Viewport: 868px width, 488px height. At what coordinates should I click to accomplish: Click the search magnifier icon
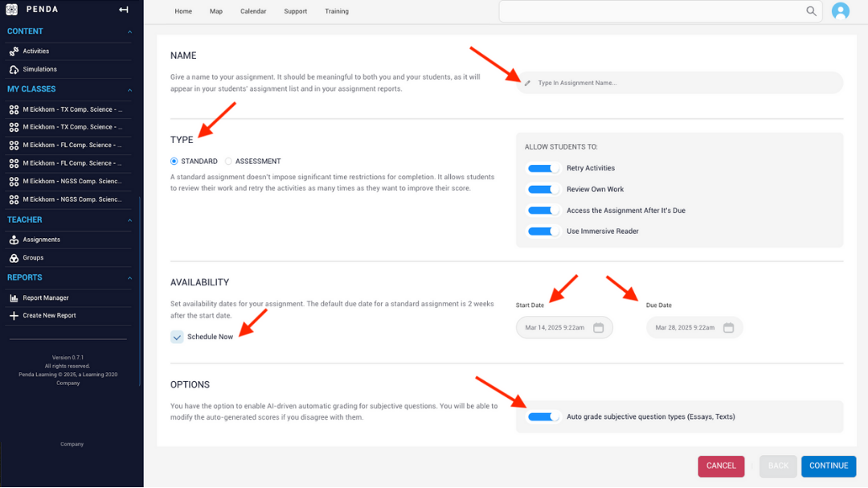tap(811, 11)
